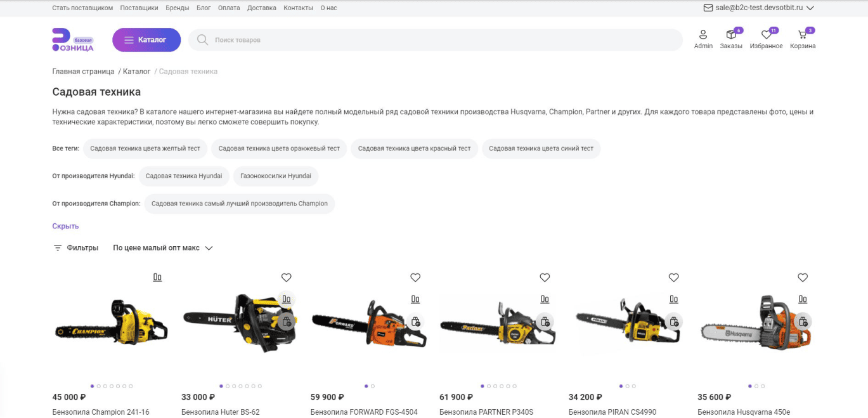Click the Поиск товаров search field
868x418 pixels.
[436, 40]
